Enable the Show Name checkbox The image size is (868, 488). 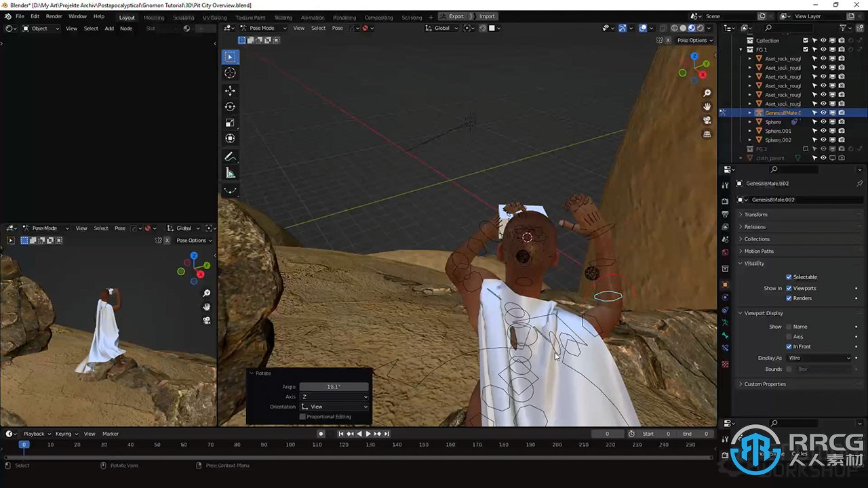click(789, 327)
